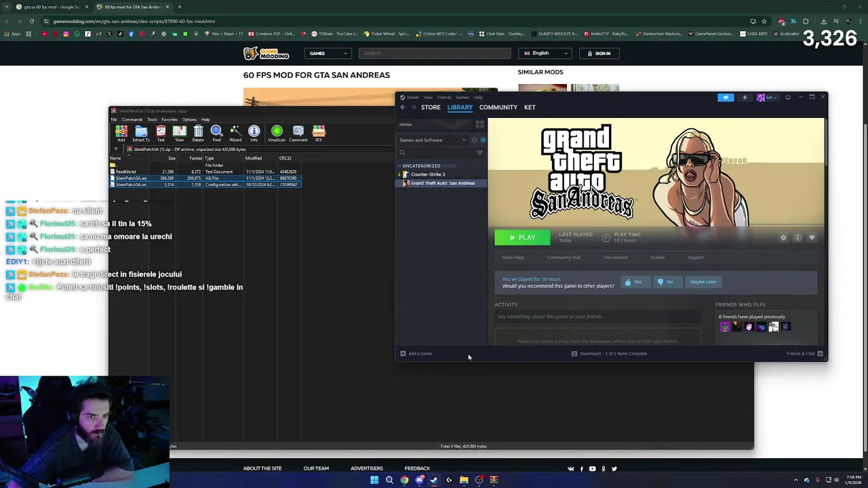The image size is (868, 488).
Task: Open the Options menu in WinRAR
Action: (x=189, y=119)
